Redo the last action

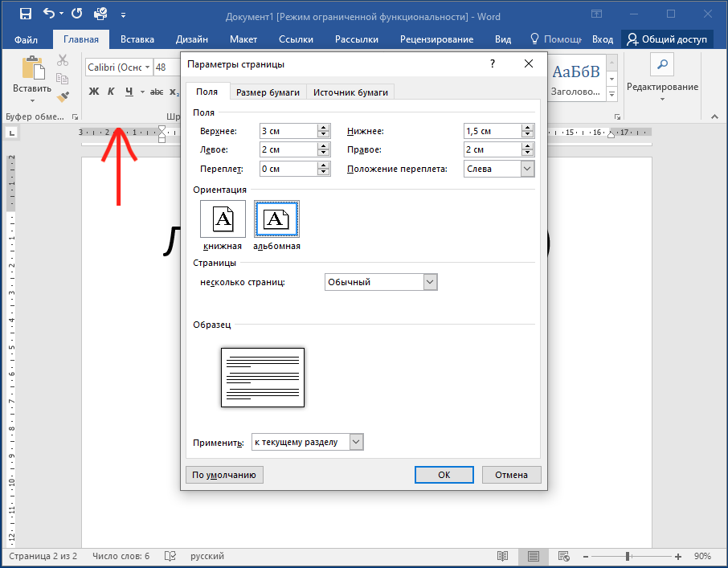(76, 14)
